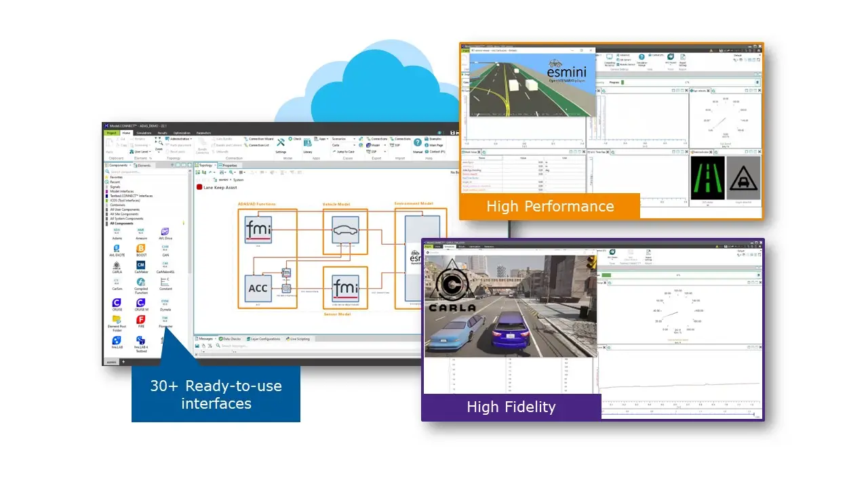Add a new project tab with plus

pos(123,362)
